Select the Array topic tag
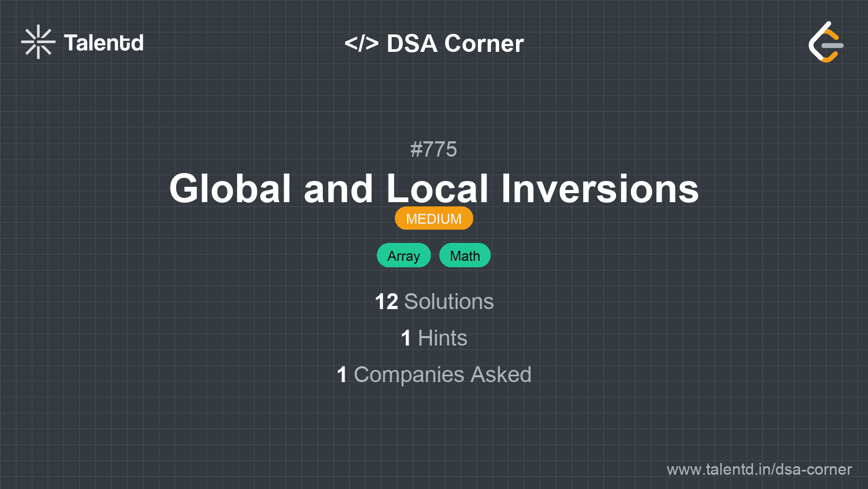The width and height of the screenshot is (868, 489). coord(403,256)
